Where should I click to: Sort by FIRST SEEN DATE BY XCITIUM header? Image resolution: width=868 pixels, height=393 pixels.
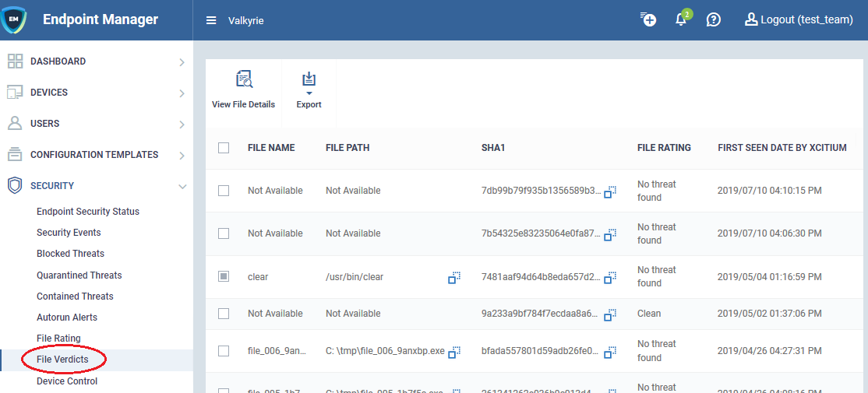(x=782, y=148)
